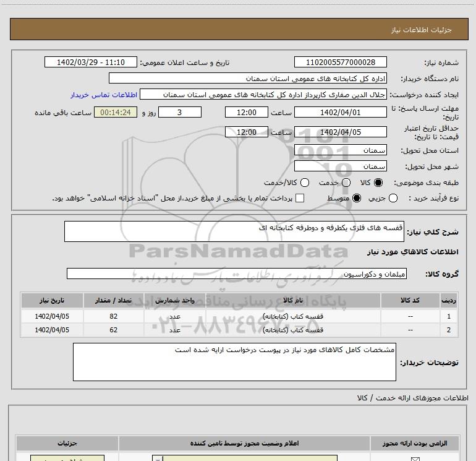Click row number 2 cell
Screen dimensions: 476x461
click(x=449, y=330)
